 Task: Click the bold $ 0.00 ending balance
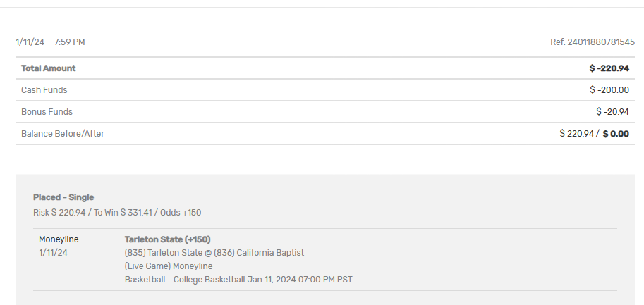tap(615, 134)
